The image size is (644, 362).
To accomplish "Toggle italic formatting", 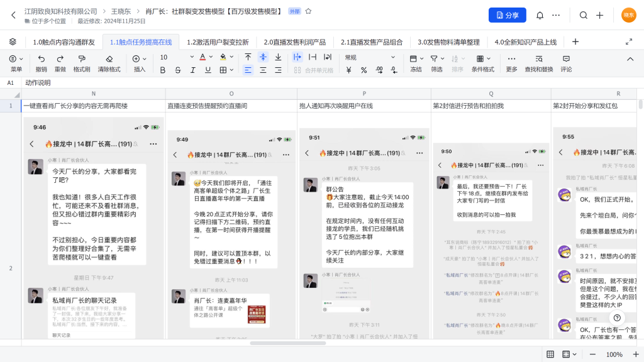I will tap(192, 70).
